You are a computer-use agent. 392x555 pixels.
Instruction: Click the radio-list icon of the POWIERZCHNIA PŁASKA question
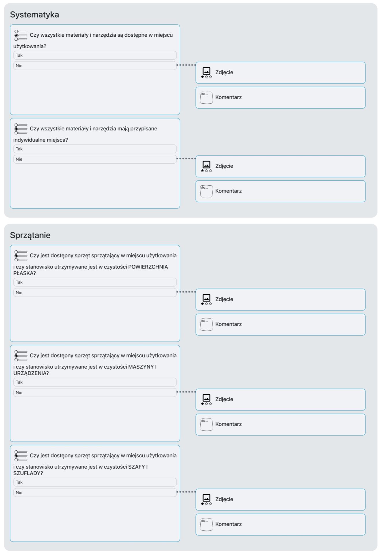(x=21, y=256)
